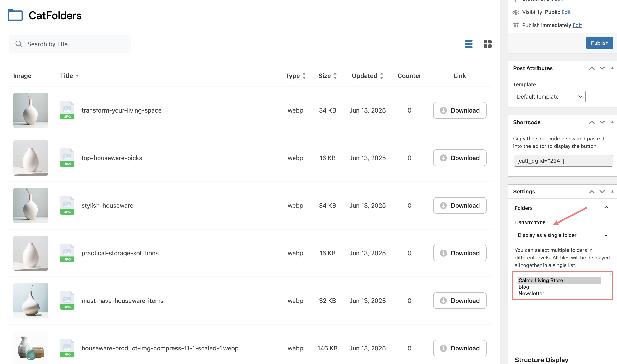Click the stylish-houseware title
Viewport: 617px width, 364px height.
[x=107, y=205]
